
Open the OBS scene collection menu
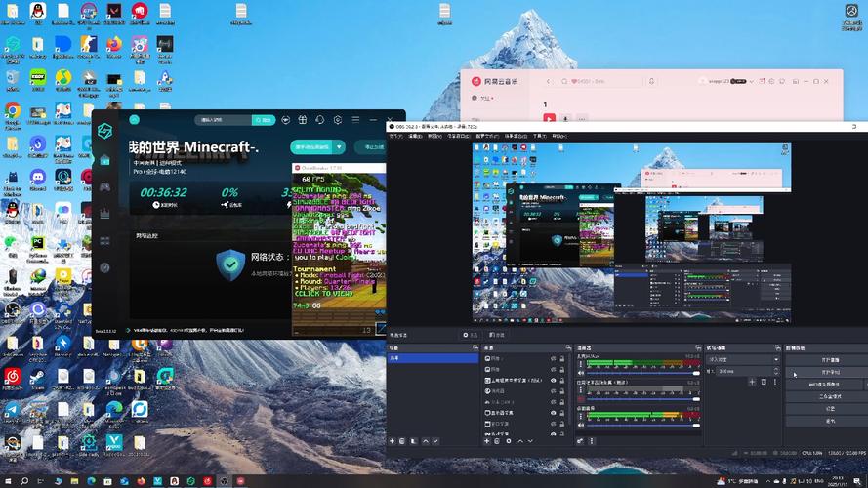click(x=516, y=136)
